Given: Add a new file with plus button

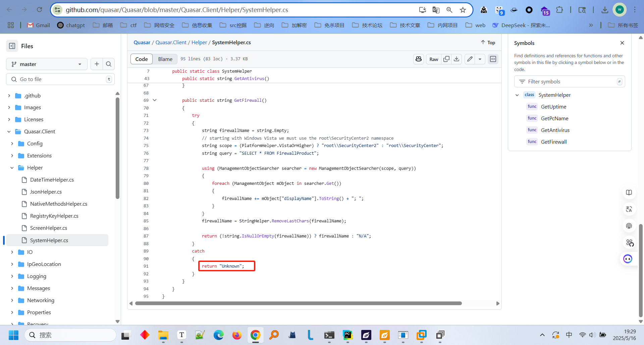Looking at the screenshot, I should click(x=97, y=64).
